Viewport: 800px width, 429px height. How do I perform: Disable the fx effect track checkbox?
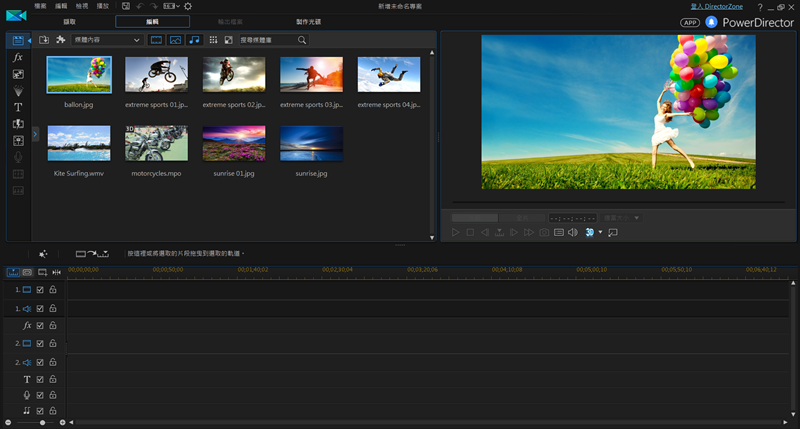point(40,326)
